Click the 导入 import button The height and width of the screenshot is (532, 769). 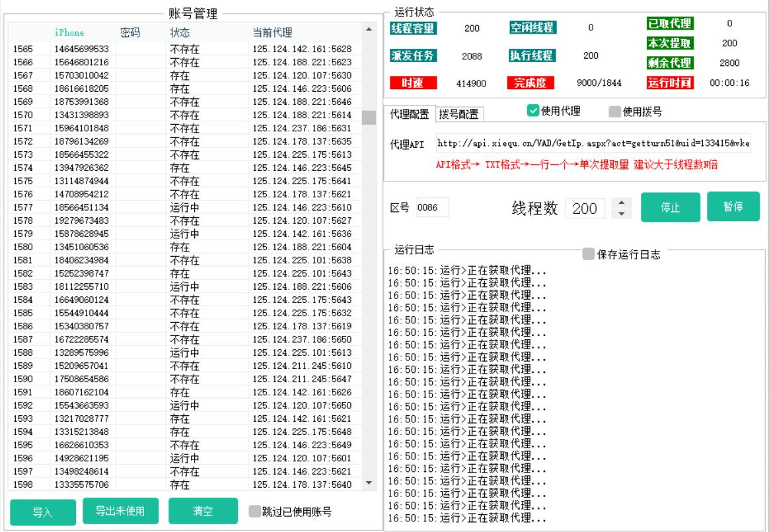(x=43, y=513)
